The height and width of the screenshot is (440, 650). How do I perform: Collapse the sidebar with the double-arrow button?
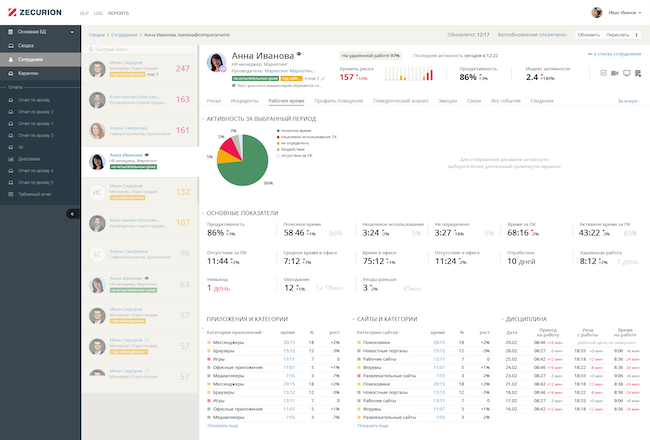coord(72,214)
